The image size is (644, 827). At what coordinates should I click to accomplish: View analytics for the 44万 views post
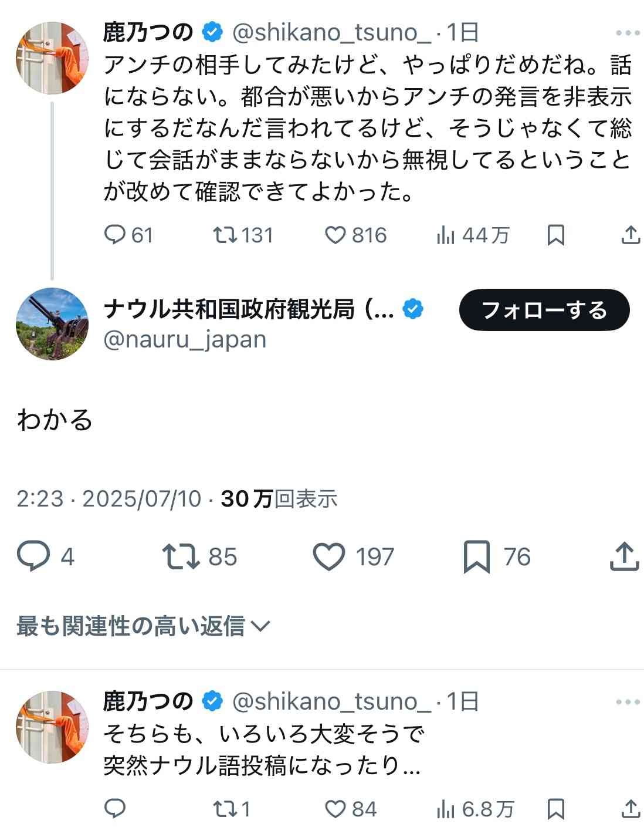click(446, 235)
